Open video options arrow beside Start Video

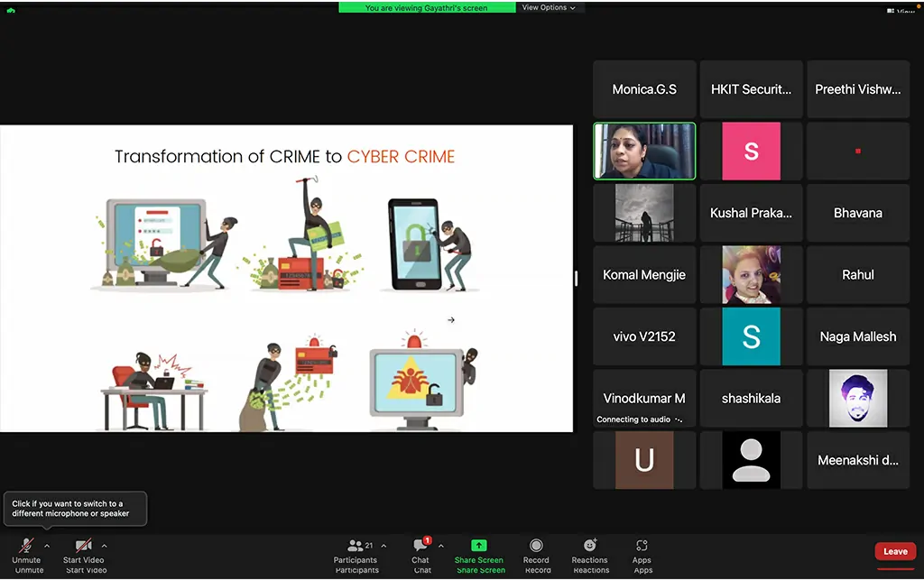point(105,546)
